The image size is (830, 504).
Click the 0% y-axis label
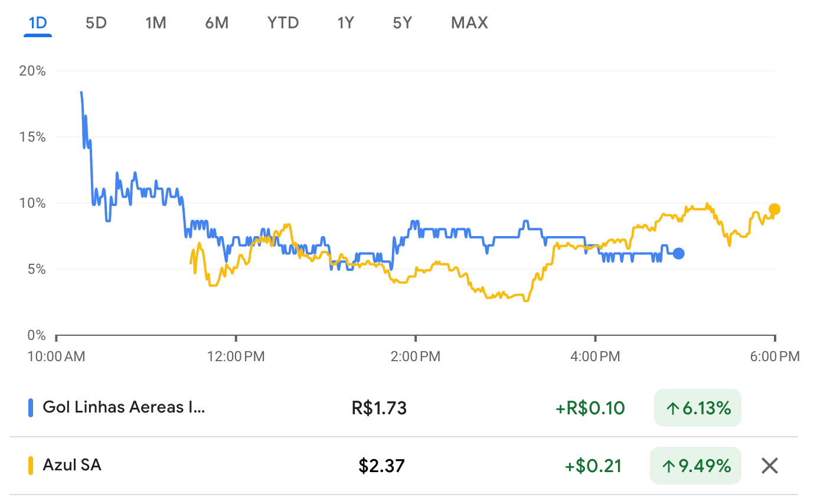click(x=36, y=335)
